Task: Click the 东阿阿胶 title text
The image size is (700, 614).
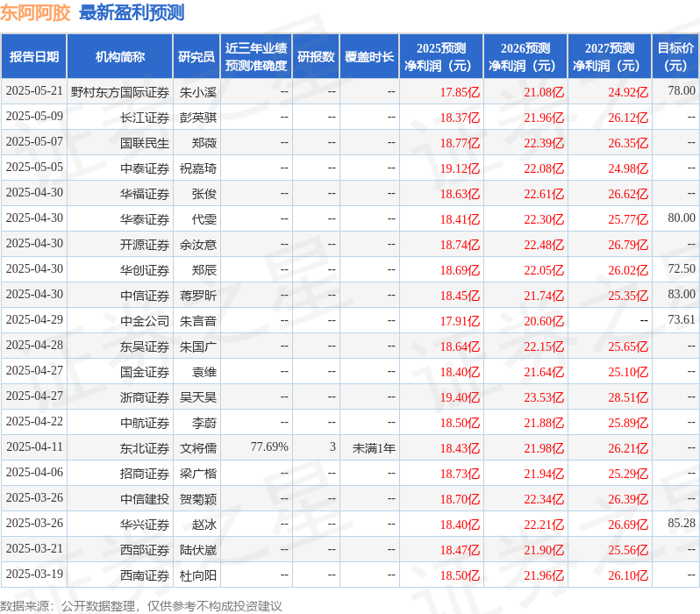Action: pos(35,13)
